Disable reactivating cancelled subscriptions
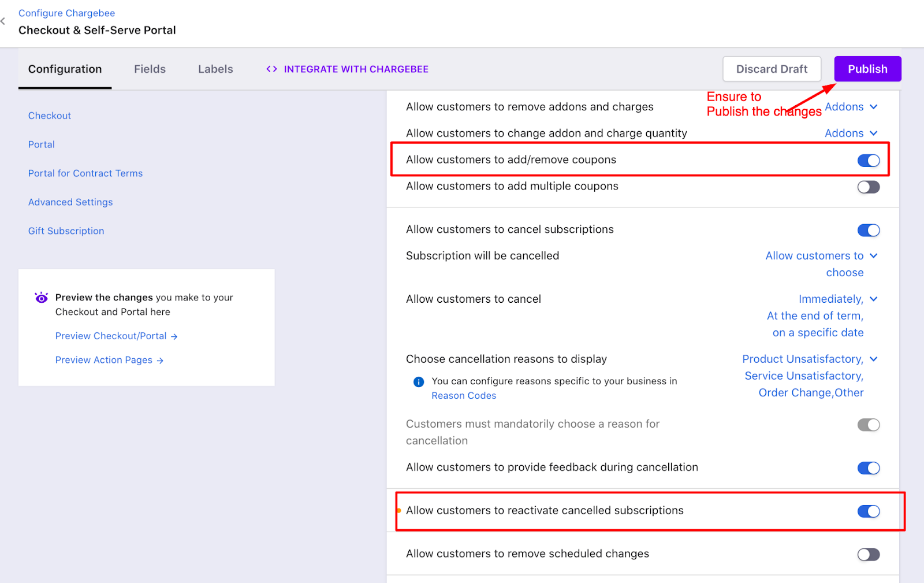 (x=868, y=511)
